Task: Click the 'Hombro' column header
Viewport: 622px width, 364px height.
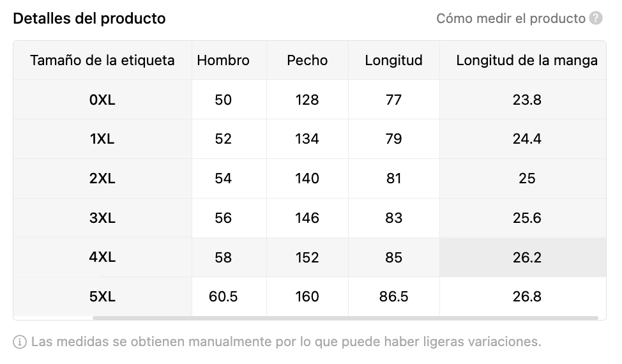Action: click(224, 60)
